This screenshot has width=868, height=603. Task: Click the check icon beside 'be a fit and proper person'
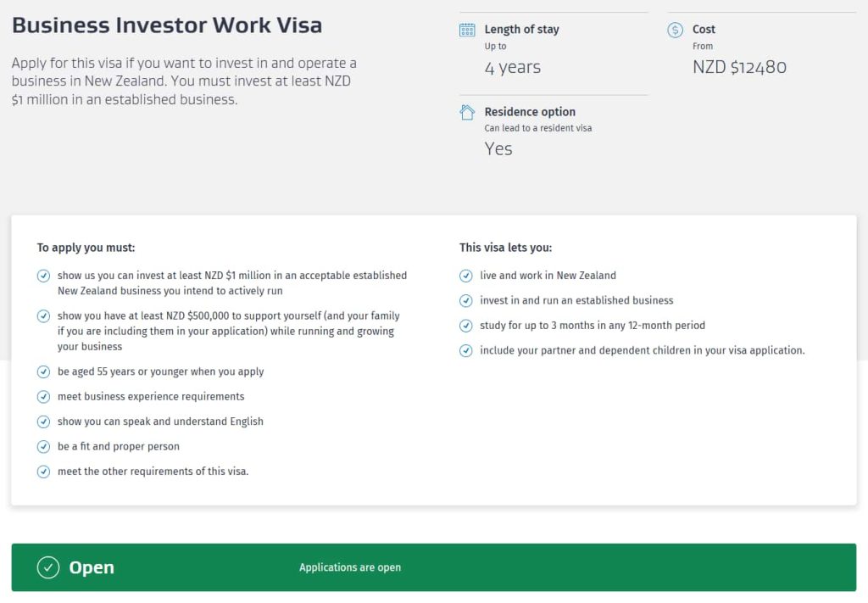44,447
